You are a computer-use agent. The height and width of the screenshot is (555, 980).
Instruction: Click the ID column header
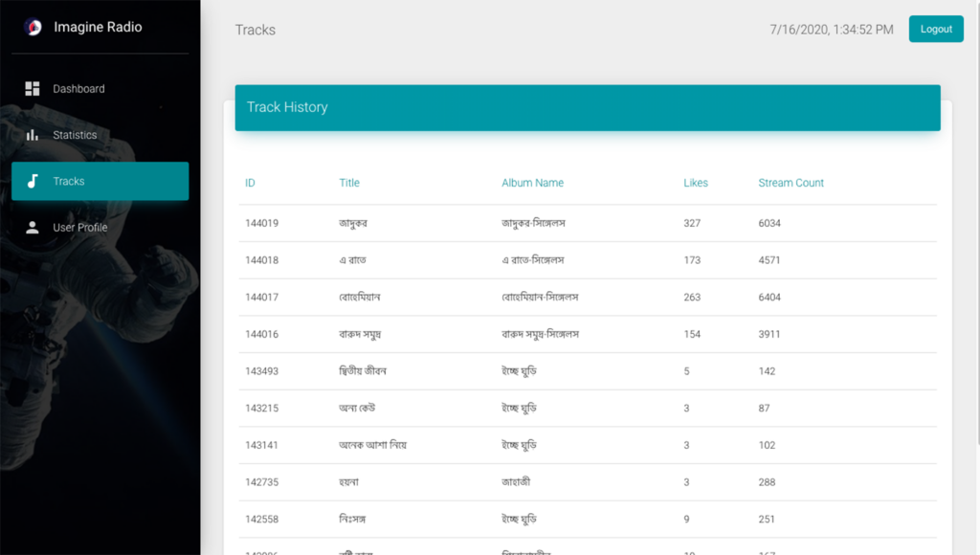click(x=250, y=183)
